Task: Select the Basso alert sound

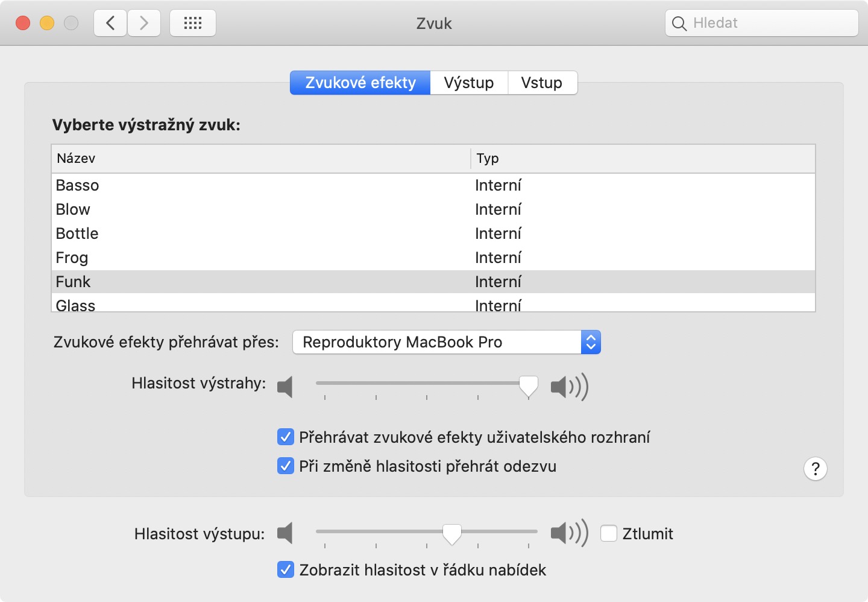Action: point(78,185)
